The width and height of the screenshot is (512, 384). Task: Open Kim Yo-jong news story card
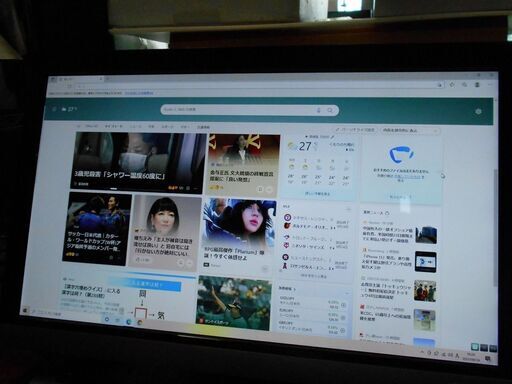tap(244, 165)
